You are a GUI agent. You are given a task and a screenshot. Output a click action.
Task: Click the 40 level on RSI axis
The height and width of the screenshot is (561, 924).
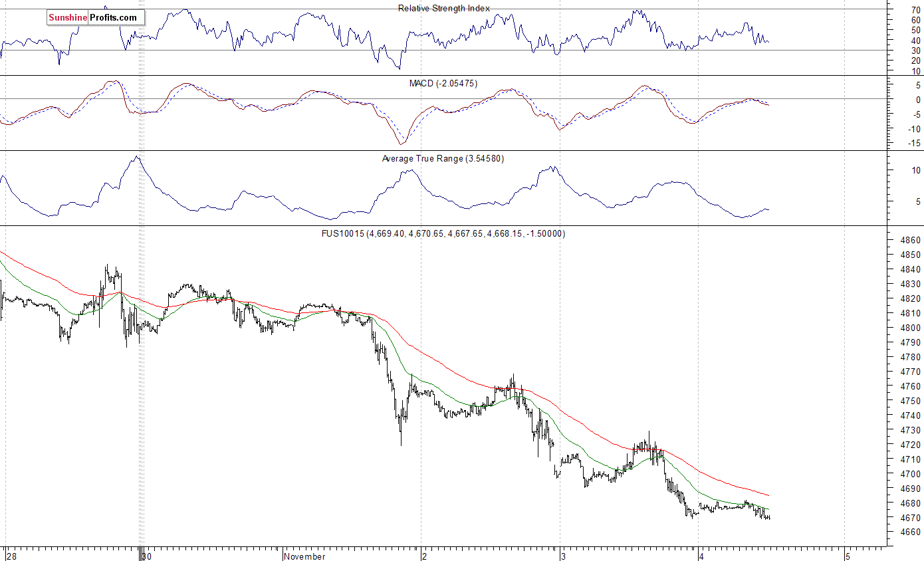[x=915, y=41]
